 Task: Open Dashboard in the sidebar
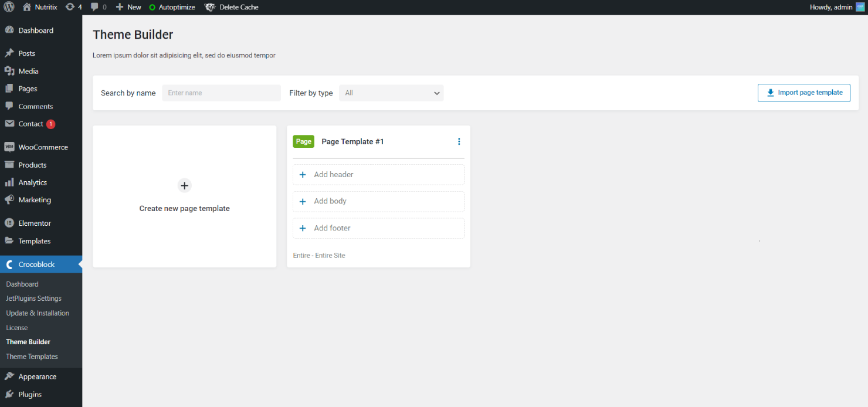[36, 30]
